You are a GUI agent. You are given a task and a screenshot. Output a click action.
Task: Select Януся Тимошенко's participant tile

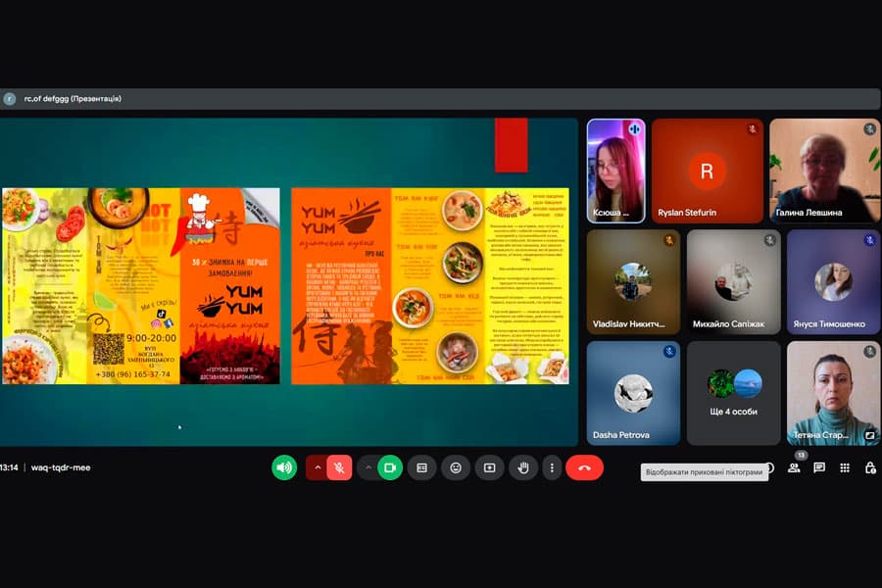(834, 281)
